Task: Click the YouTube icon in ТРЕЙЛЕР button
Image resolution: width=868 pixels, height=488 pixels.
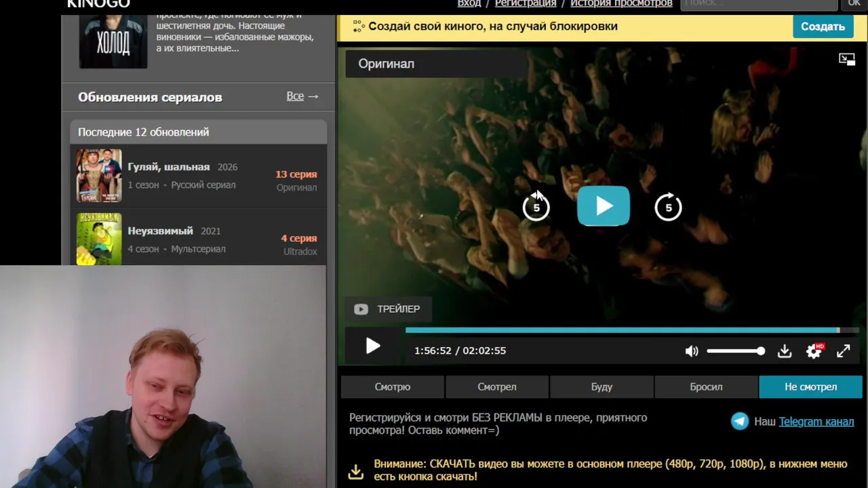Action: (x=361, y=309)
